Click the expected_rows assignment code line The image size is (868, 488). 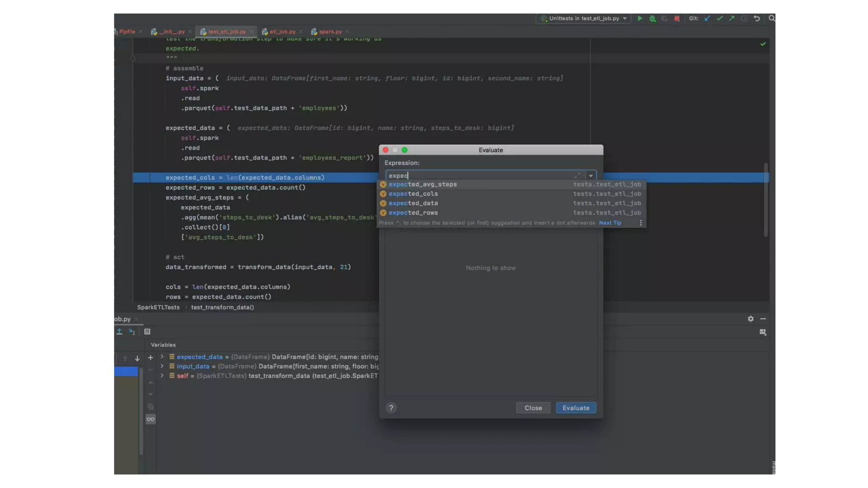coord(235,187)
